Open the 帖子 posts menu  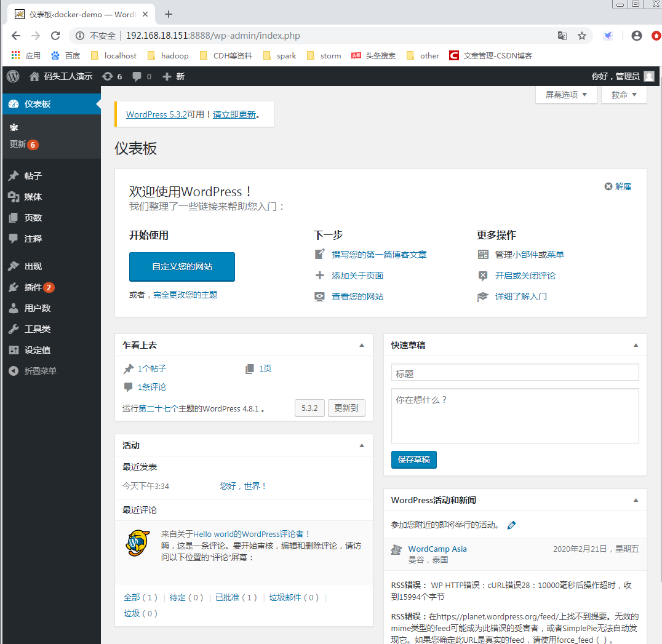tap(52, 176)
